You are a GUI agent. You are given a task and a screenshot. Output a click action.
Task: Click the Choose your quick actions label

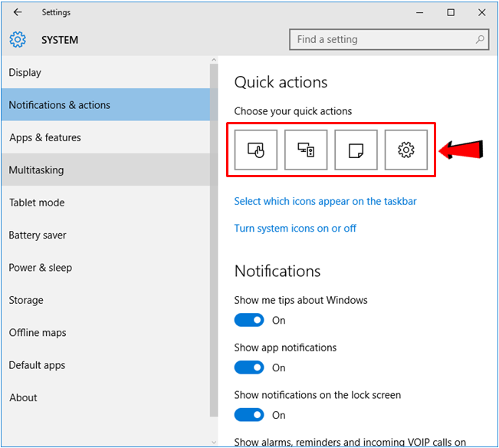click(293, 111)
